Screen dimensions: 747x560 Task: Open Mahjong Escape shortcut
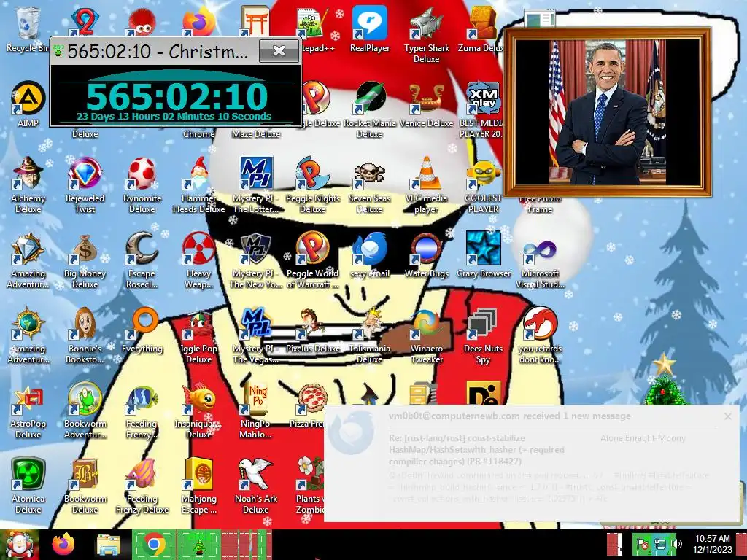(198, 486)
